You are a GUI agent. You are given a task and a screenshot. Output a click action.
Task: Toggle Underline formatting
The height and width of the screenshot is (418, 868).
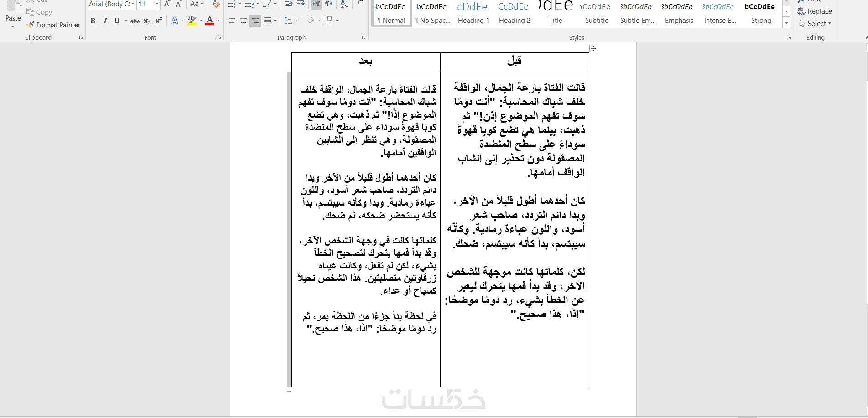coord(117,21)
